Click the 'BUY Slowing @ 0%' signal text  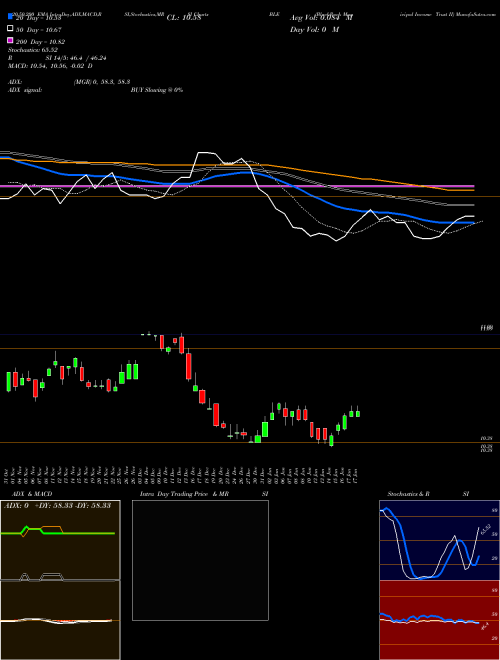point(157,90)
